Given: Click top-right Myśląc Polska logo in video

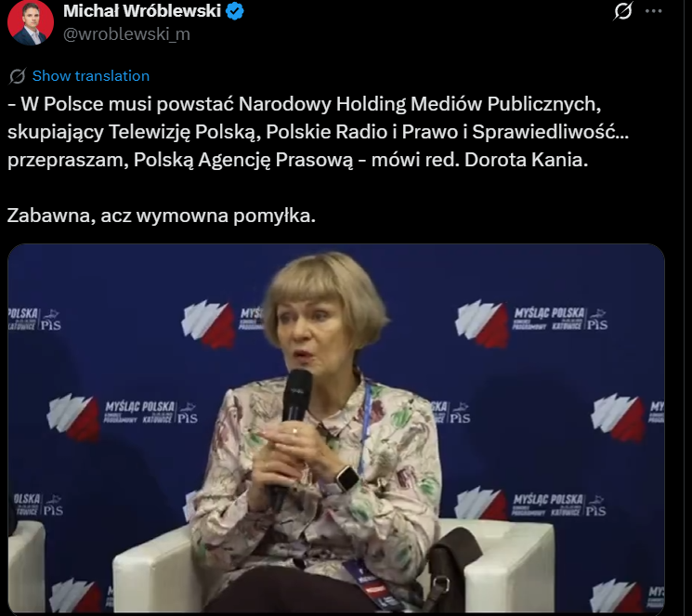Looking at the screenshot, I should pyautogui.click(x=531, y=322).
